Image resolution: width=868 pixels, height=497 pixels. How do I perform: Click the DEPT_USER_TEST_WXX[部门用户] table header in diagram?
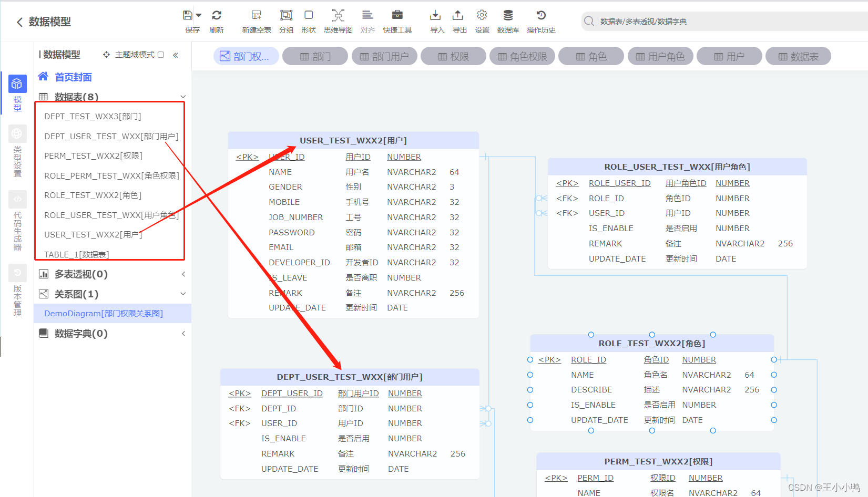tap(350, 377)
